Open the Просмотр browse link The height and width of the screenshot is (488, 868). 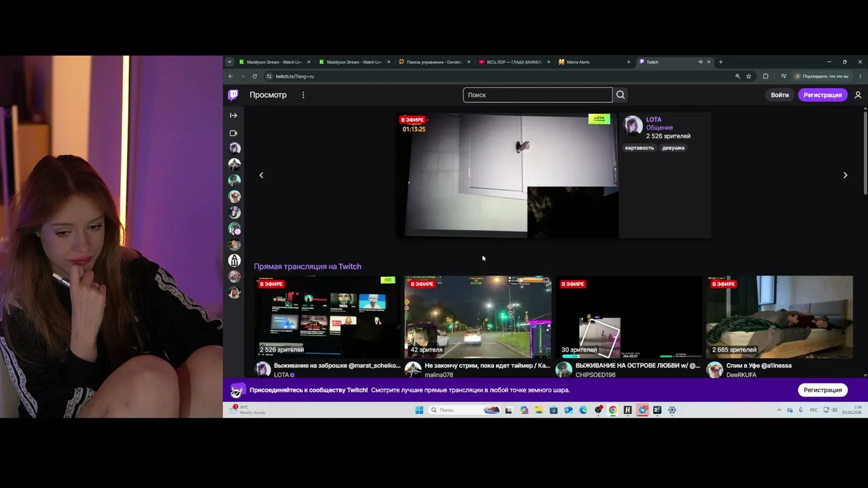[268, 95]
